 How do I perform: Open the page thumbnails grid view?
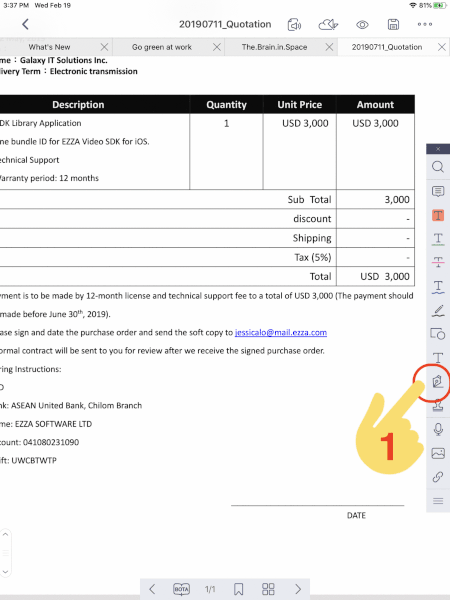pyautogui.click(x=268, y=589)
